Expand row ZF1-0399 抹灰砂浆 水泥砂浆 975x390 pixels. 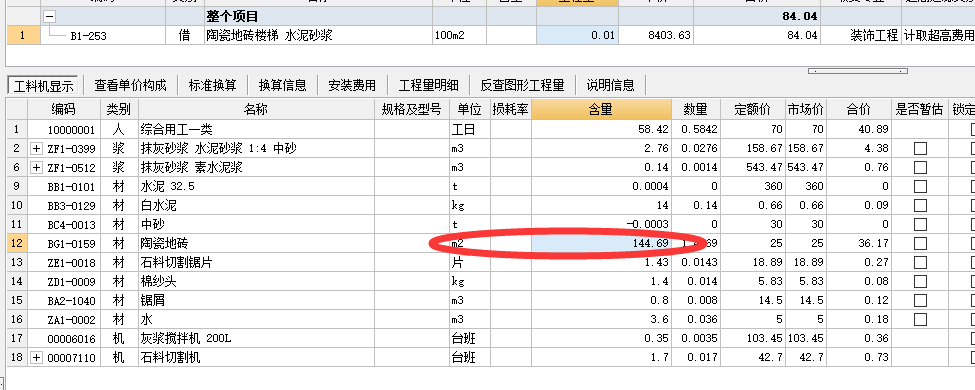[x=36, y=149]
